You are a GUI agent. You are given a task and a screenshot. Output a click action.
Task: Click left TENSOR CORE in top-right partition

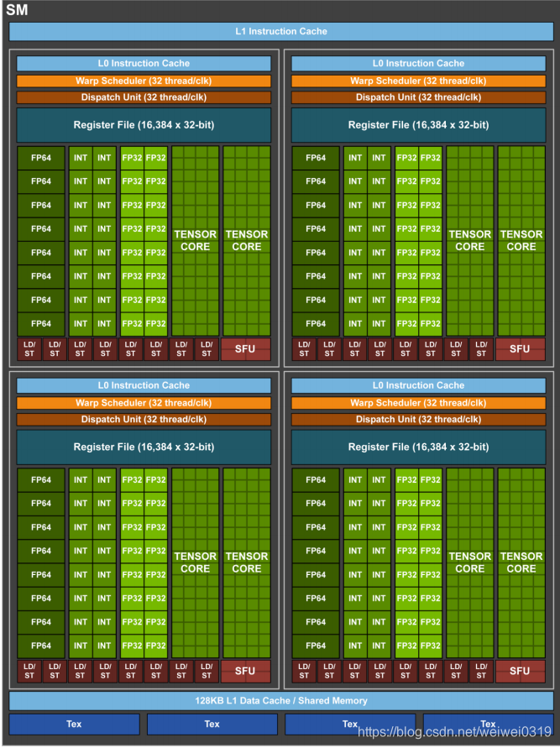(470, 241)
